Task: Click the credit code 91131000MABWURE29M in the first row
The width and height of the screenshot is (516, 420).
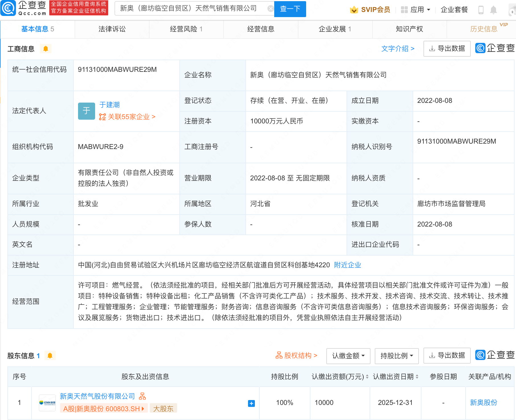Action: (117, 70)
